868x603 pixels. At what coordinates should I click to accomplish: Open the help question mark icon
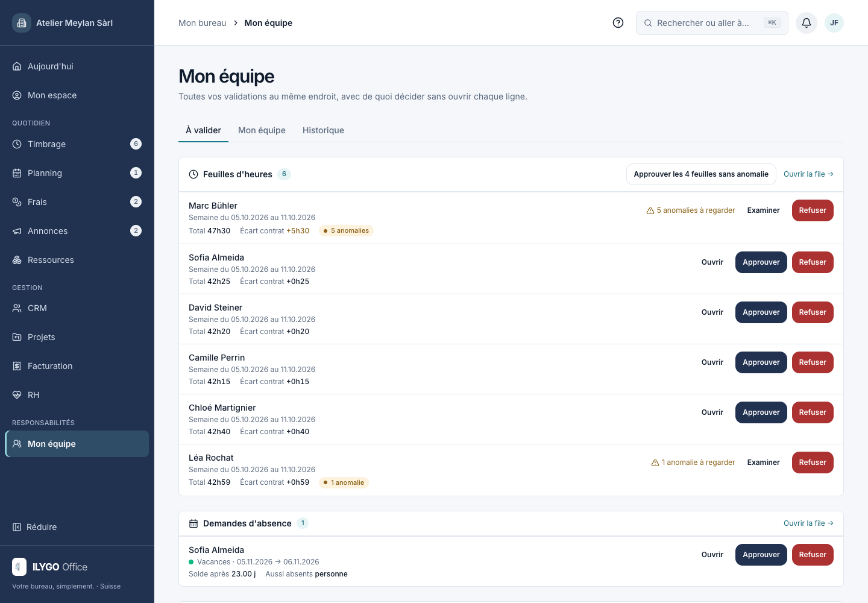click(618, 23)
